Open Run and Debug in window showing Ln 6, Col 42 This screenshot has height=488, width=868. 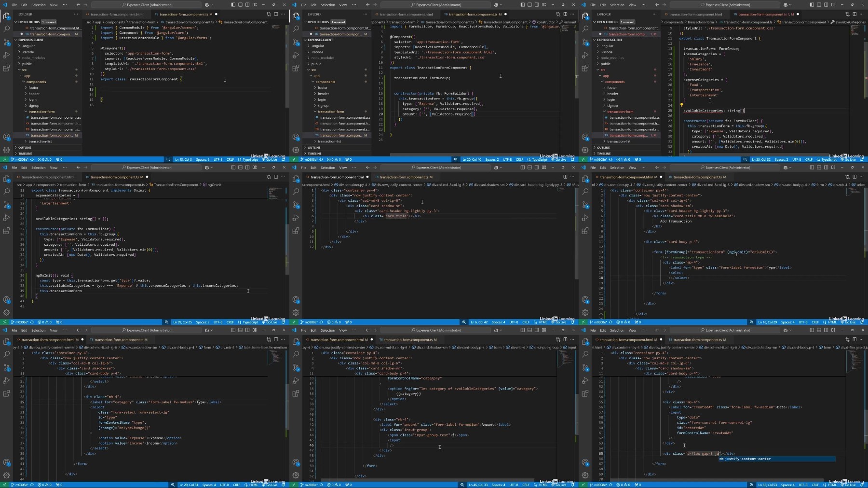[x=296, y=218]
